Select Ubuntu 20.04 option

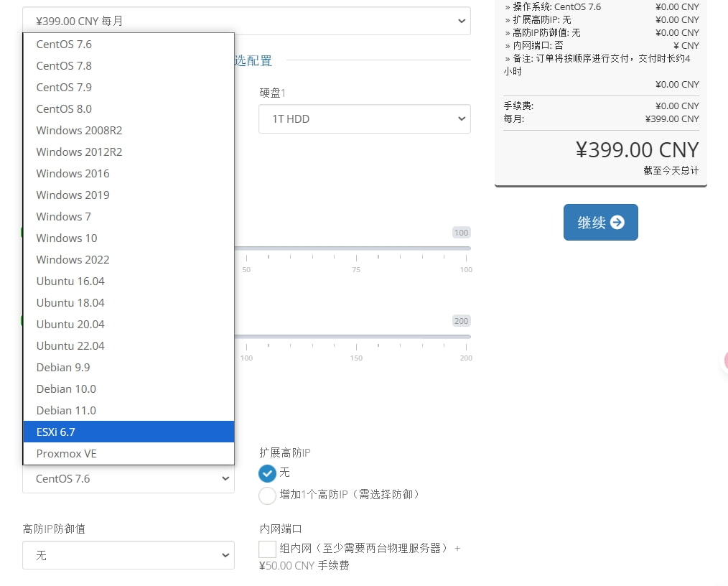tap(129, 324)
